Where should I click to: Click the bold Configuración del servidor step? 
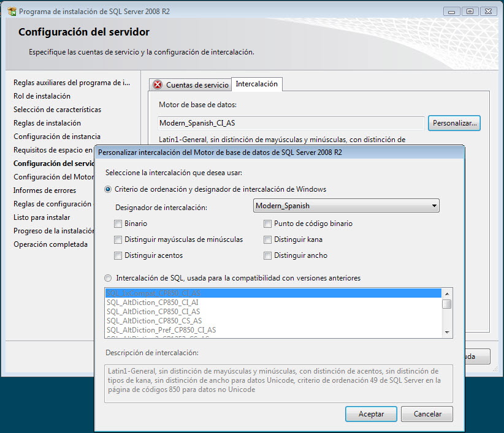(x=54, y=164)
